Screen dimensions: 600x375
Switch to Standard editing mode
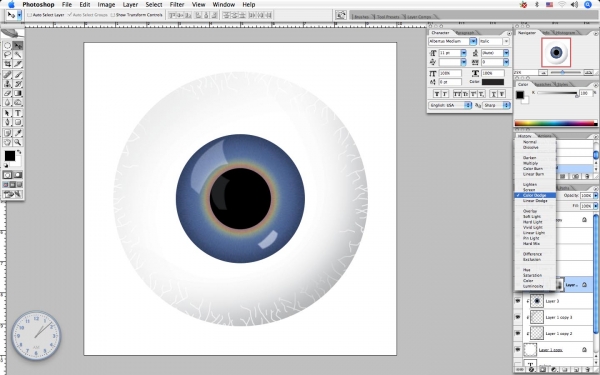click(x=7, y=175)
